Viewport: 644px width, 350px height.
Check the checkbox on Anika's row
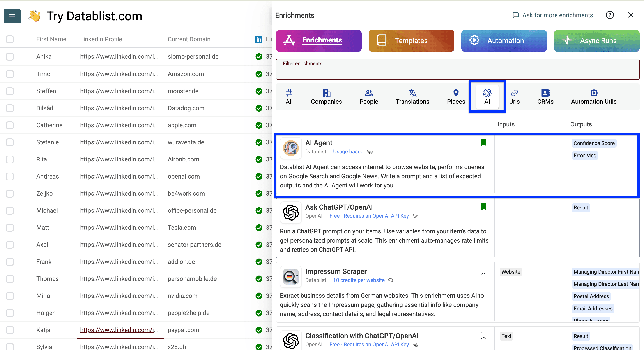pos(10,57)
